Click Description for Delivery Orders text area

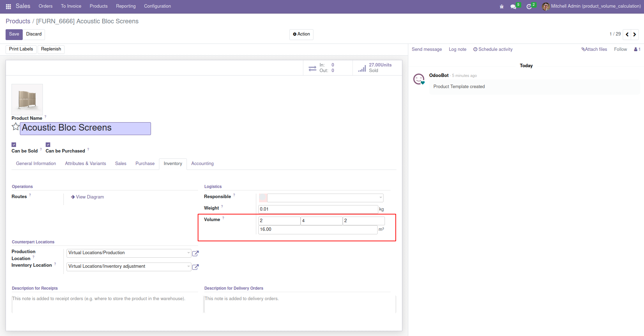click(x=300, y=304)
